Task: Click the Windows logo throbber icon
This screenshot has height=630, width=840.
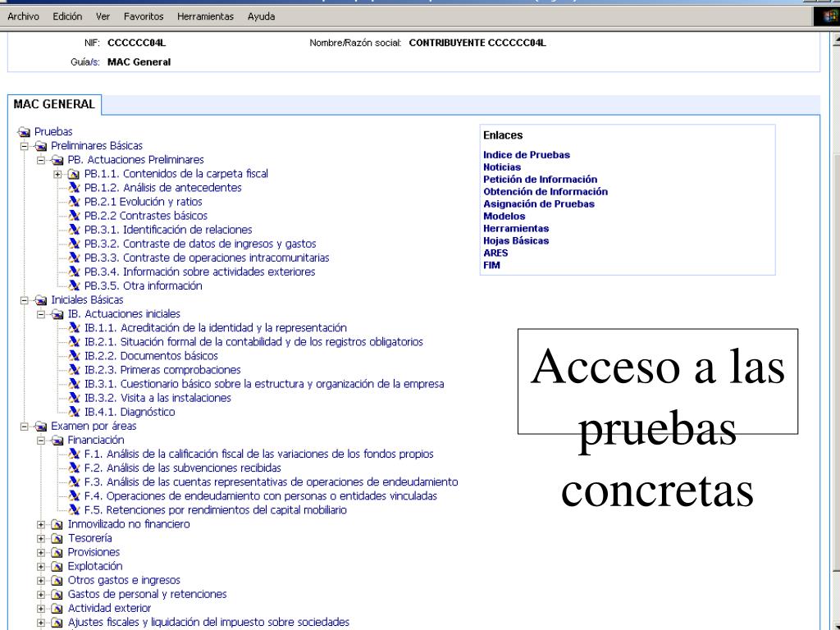Action: (x=826, y=16)
